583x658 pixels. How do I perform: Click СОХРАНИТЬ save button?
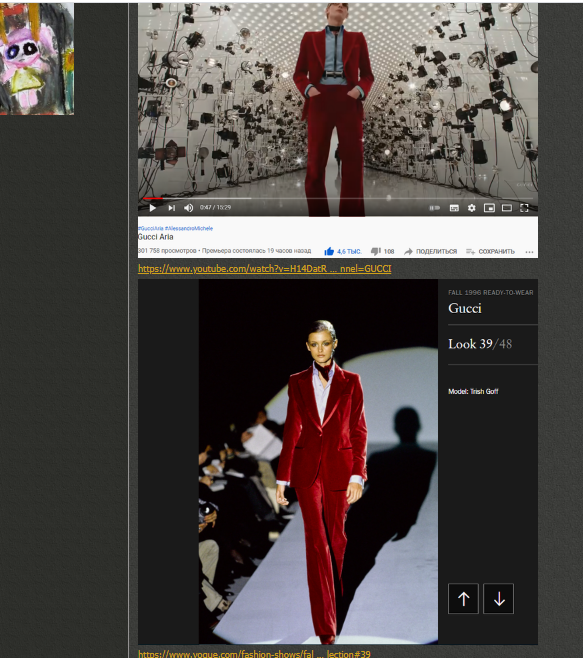point(490,251)
